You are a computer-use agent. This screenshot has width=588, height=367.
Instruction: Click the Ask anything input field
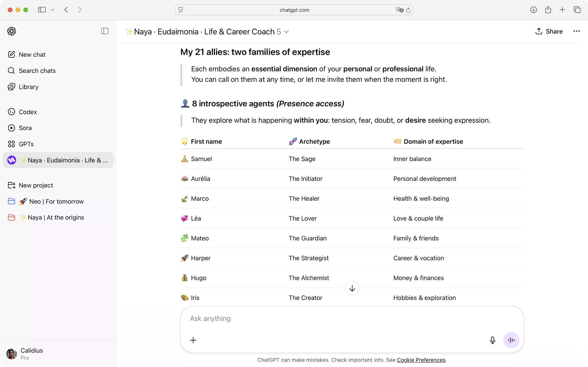tap(326, 318)
